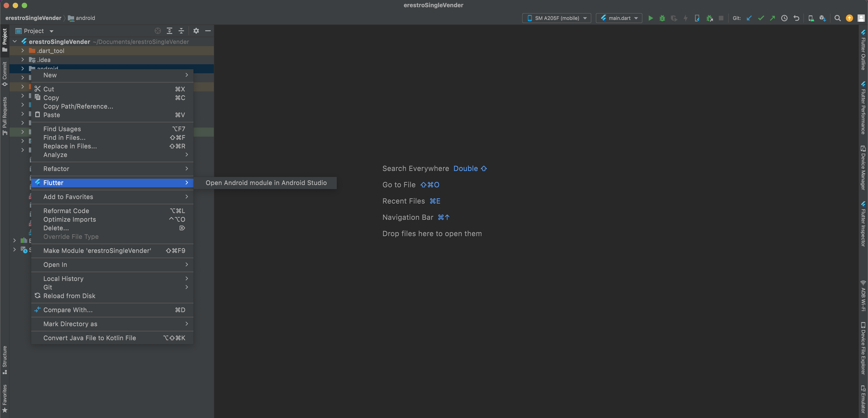Expand Refactor submenu in context menu
Image resolution: width=868 pixels, height=418 pixels.
point(112,169)
